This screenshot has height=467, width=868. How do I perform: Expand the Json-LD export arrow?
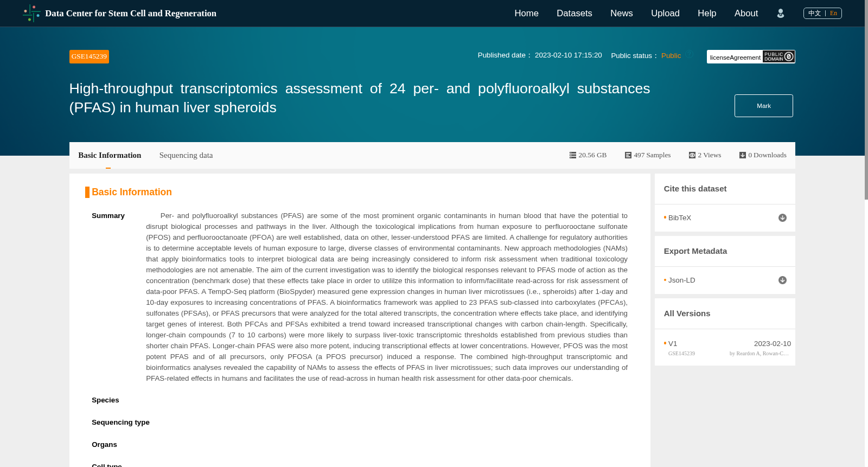pos(782,280)
